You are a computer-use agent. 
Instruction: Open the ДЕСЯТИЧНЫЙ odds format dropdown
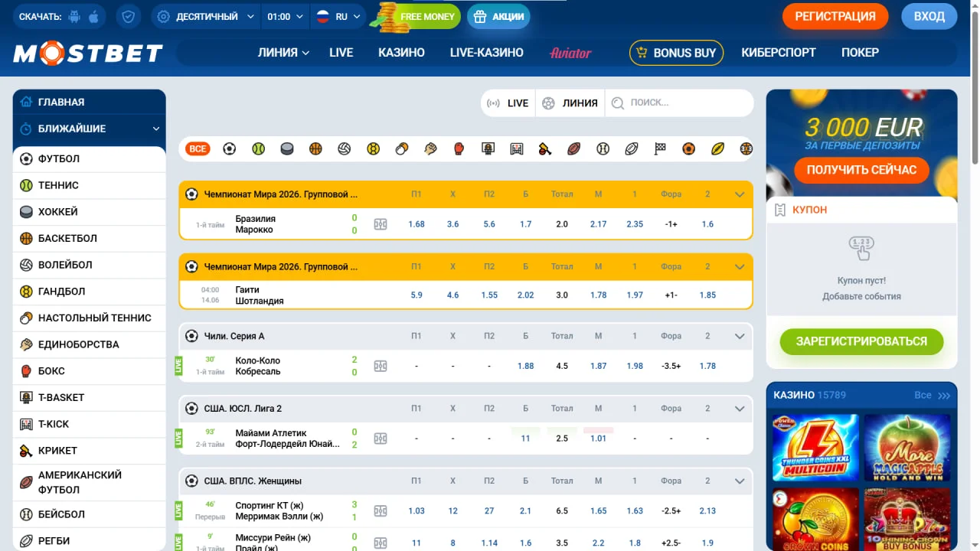[x=205, y=16]
